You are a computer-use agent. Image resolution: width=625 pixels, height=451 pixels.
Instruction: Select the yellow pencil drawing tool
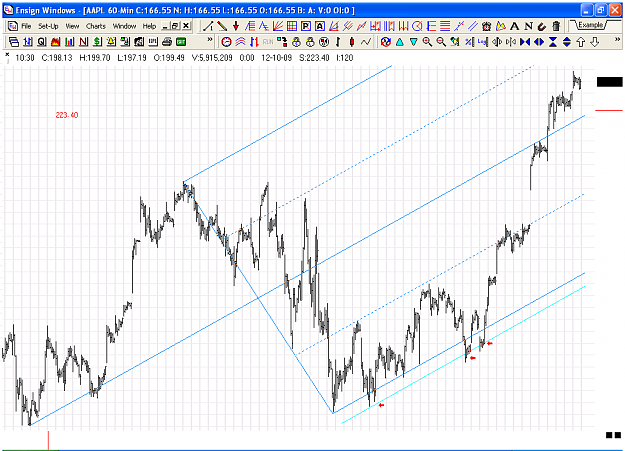coord(222,26)
